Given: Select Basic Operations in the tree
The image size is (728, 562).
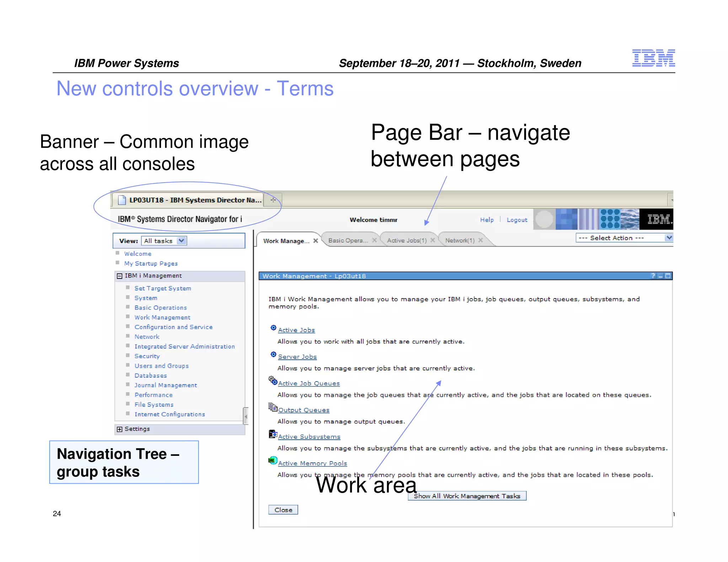Looking at the screenshot, I should tap(161, 308).
